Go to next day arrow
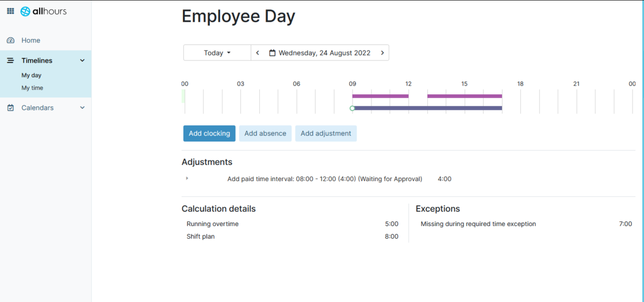Image resolution: width=644 pixels, height=302 pixels. (x=382, y=53)
